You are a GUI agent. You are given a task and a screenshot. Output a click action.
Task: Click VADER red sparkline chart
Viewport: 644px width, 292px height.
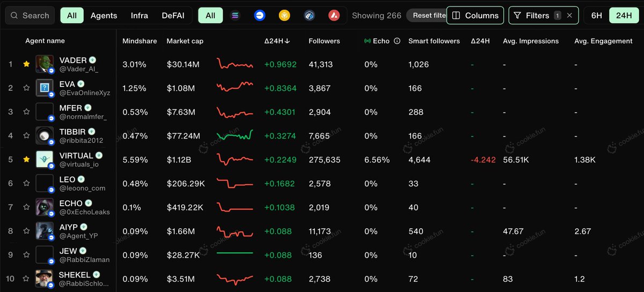(235, 64)
